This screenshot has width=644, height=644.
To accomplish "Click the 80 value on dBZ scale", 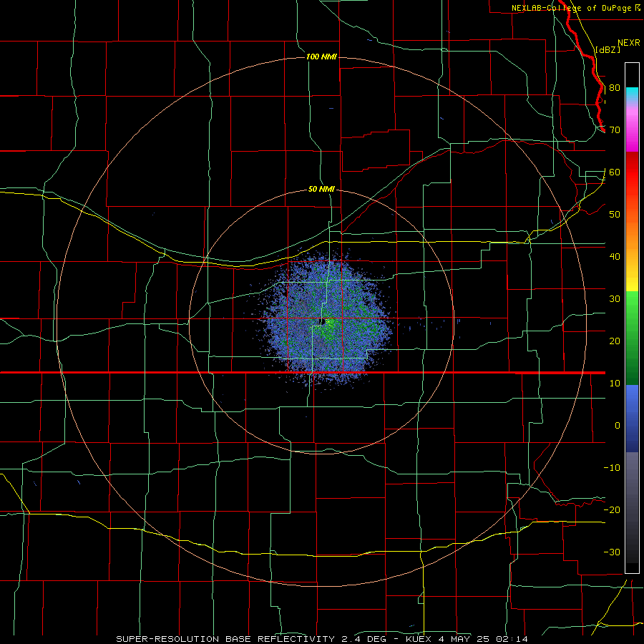I will click(x=615, y=88).
